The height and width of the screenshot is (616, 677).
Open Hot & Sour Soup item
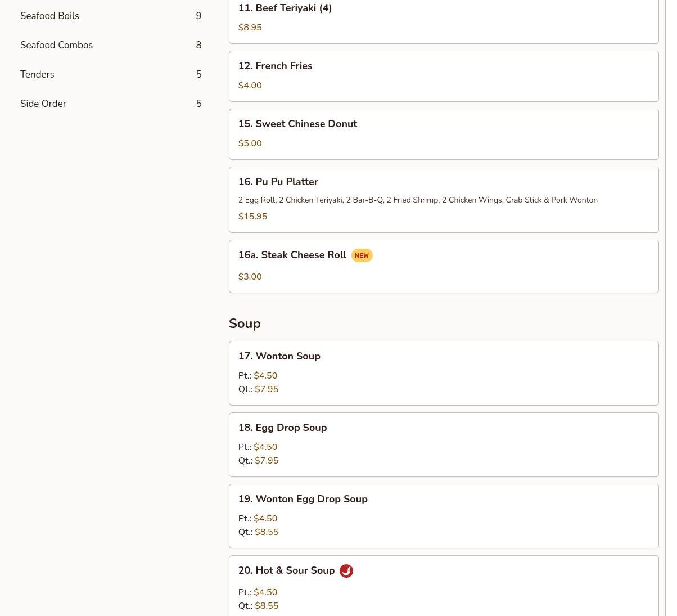pos(443,585)
